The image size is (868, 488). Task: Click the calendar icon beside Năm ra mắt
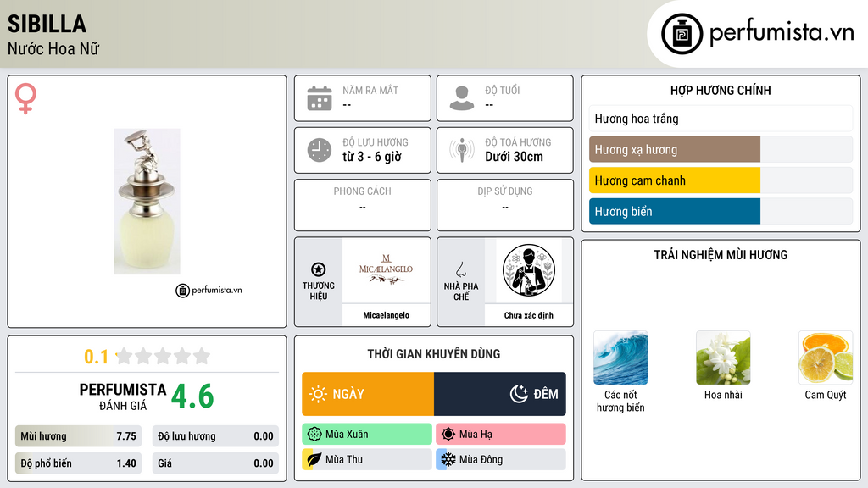pos(320,98)
